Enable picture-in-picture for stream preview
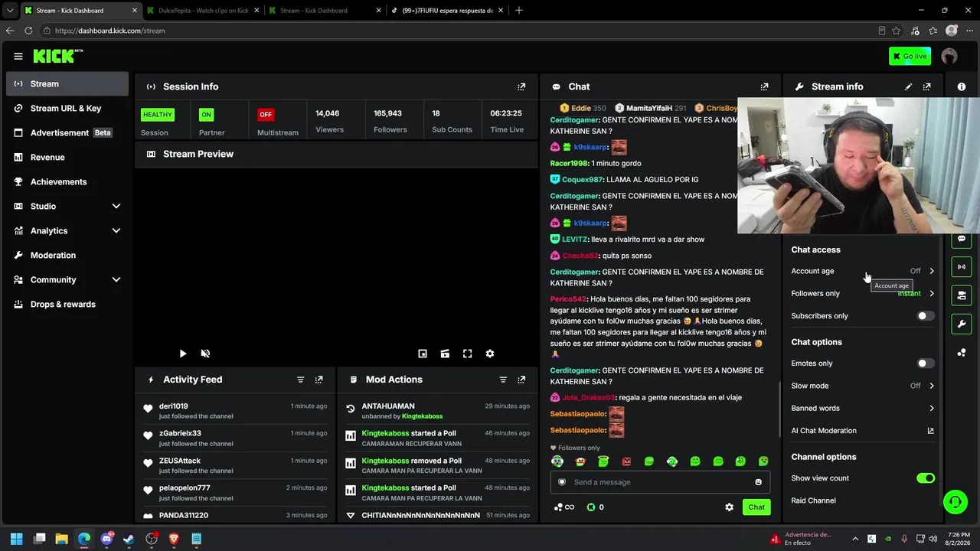The height and width of the screenshot is (551, 980). pyautogui.click(x=422, y=354)
